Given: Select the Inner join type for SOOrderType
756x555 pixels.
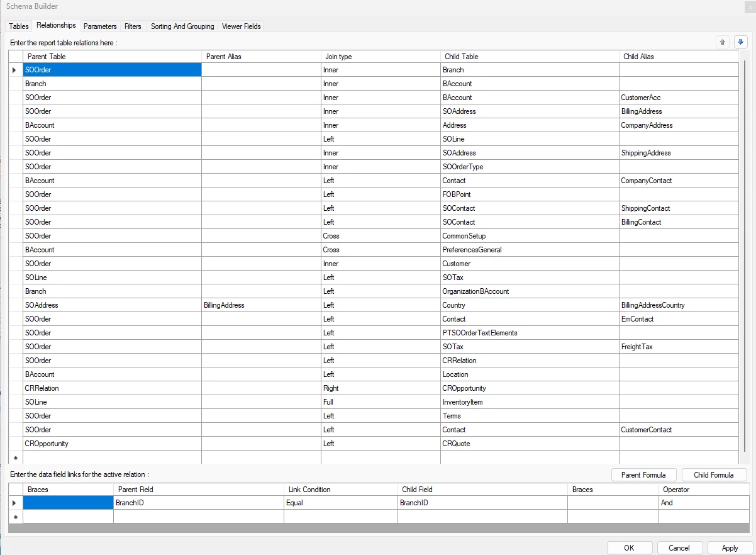Looking at the screenshot, I should [381, 167].
